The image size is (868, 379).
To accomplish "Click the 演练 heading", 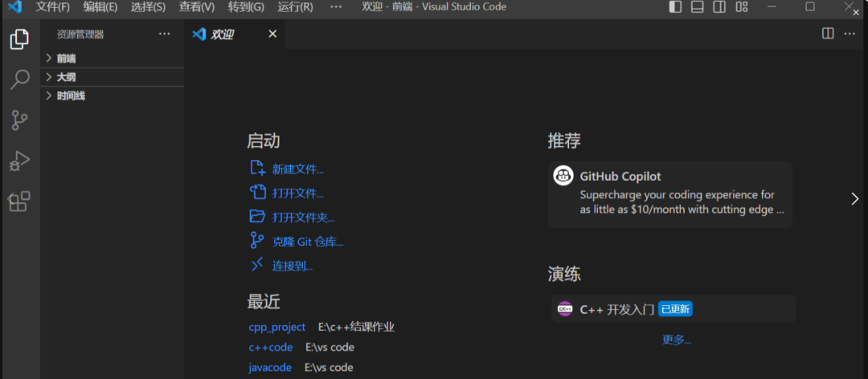I will tap(565, 274).
